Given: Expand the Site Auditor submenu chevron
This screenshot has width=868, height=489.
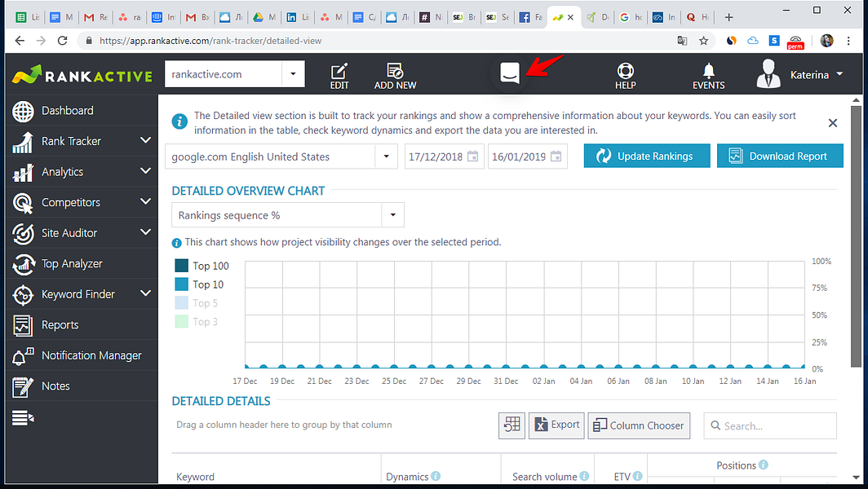Looking at the screenshot, I should 145,232.
